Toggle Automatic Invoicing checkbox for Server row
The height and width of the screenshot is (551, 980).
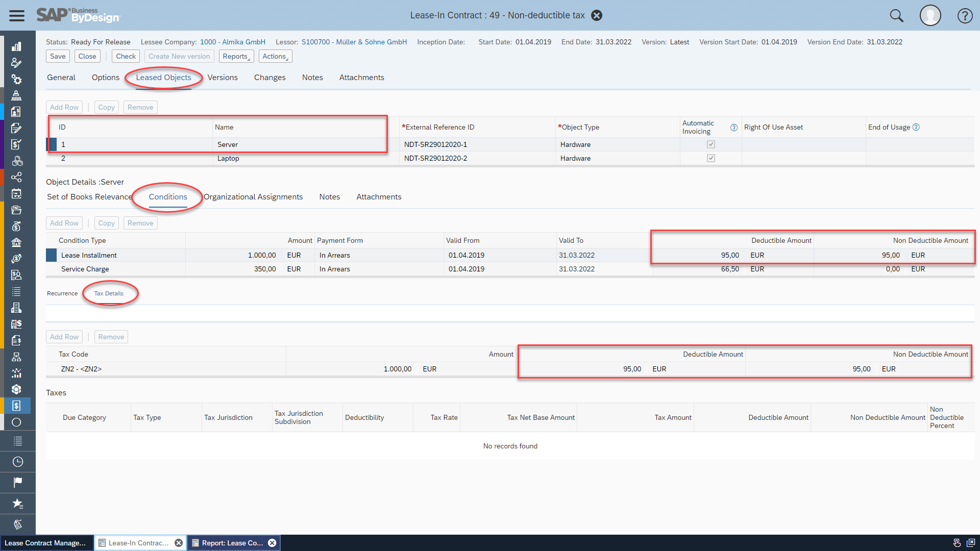click(x=710, y=144)
